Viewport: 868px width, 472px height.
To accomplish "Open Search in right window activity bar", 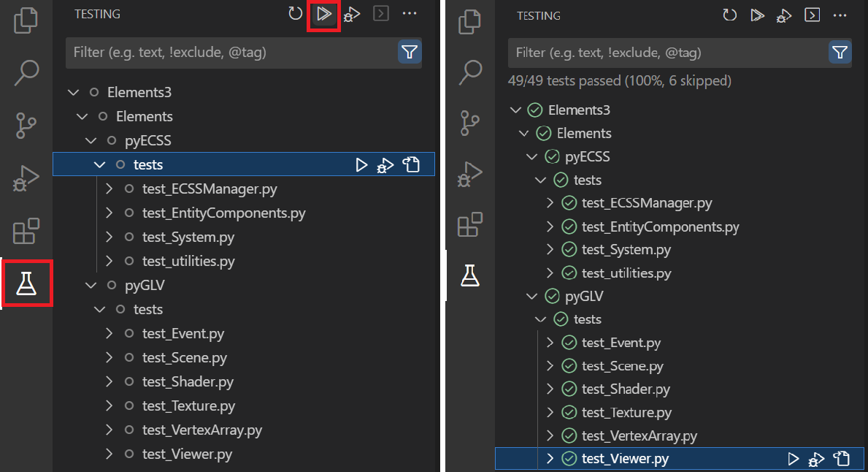I will [x=471, y=72].
